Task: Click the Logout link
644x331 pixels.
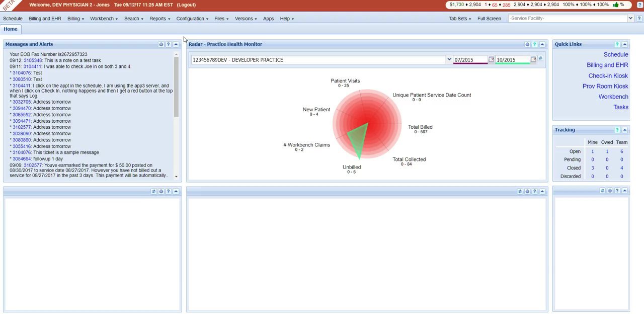Action: point(186,5)
